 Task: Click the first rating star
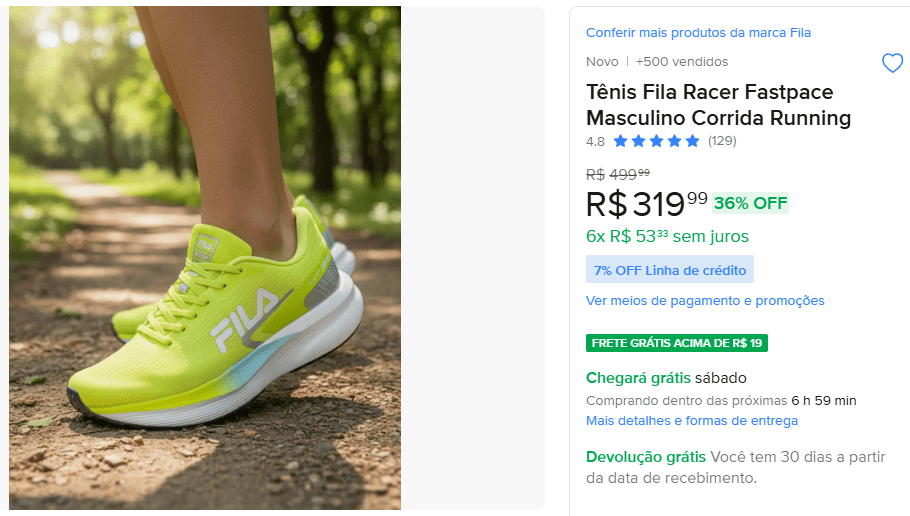tap(620, 141)
